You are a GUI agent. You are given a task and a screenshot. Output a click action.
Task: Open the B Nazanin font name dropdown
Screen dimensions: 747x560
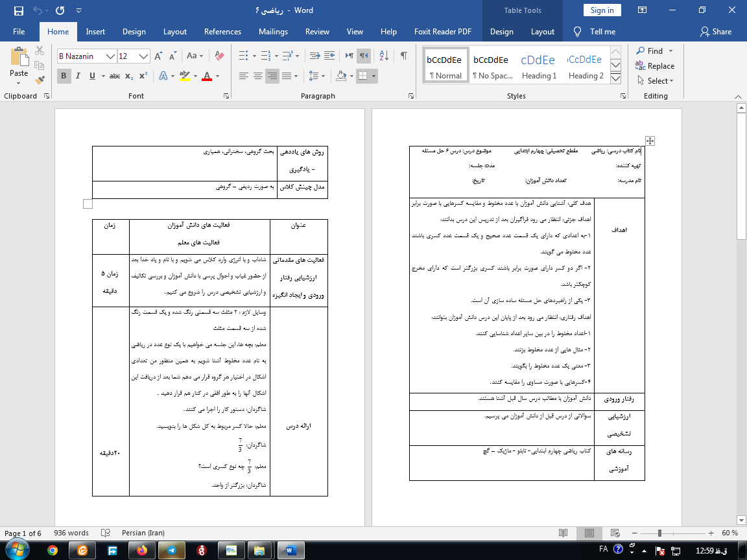[x=110, y=56]
